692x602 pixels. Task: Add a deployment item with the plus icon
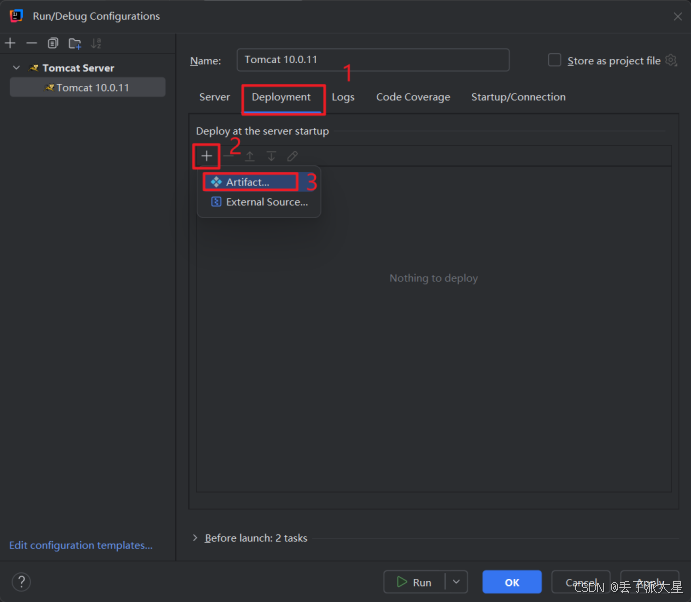[207, 156]
